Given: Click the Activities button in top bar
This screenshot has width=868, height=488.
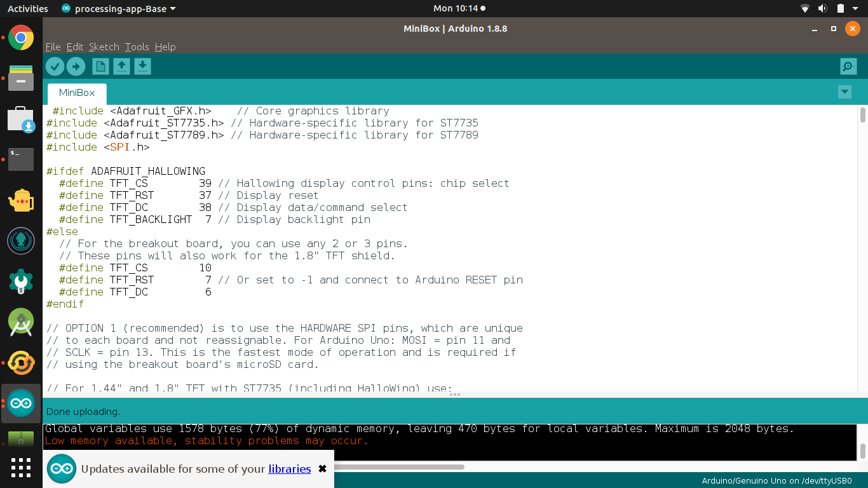Looking at the screenshot, I should 28,8.
